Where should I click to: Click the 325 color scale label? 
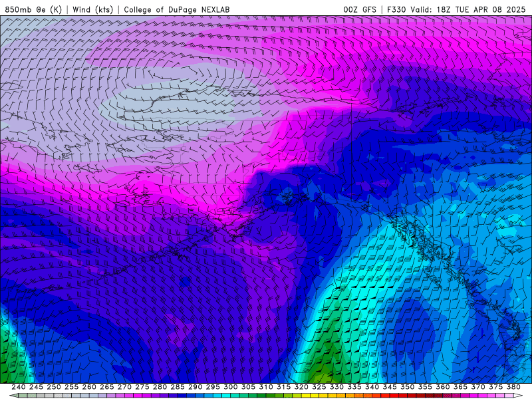[319, 387]
